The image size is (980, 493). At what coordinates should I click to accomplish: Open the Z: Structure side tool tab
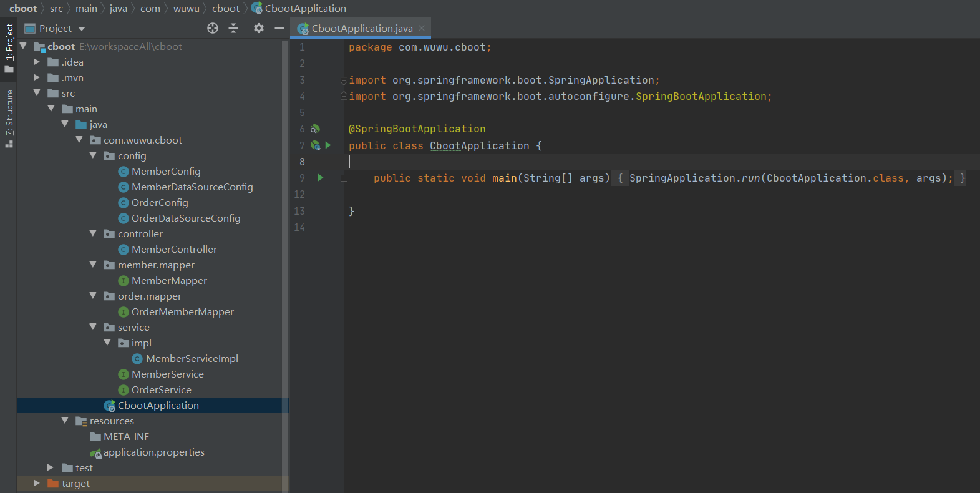point(9,119)
